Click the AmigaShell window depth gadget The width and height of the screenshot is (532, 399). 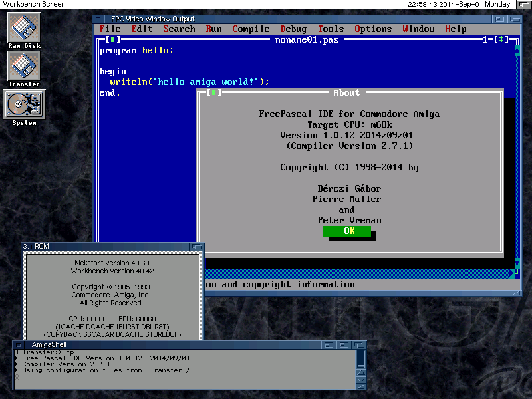pos(359,345)
